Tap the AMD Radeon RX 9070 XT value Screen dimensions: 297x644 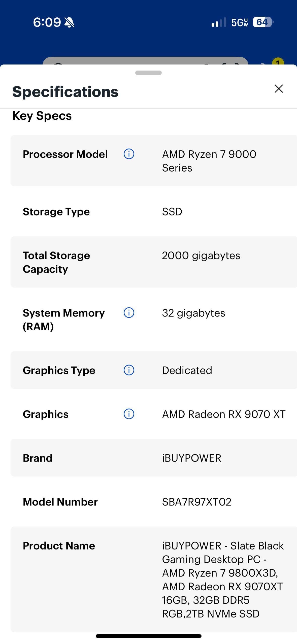[223, 414]
